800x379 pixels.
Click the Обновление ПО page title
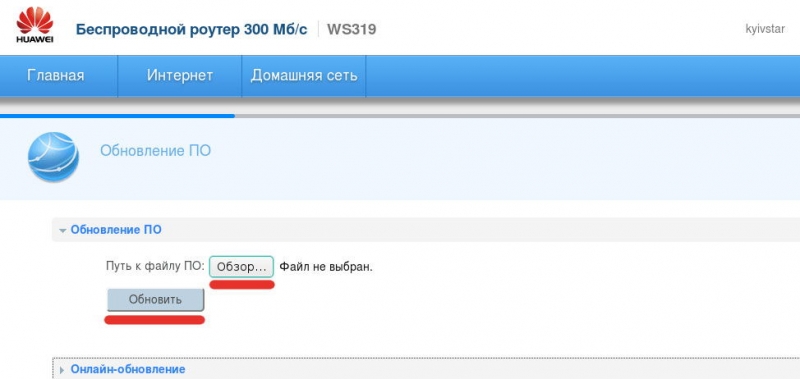pyautogui.click(x=155, y=151)
